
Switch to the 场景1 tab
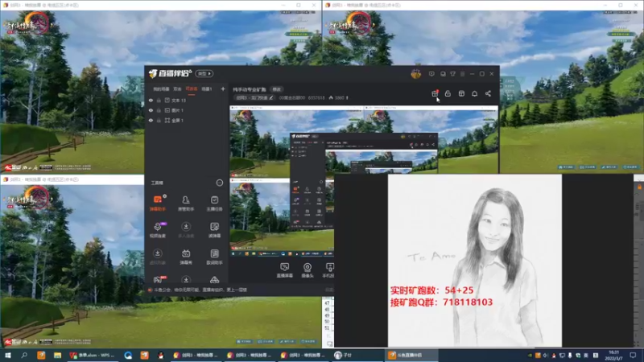207,89
